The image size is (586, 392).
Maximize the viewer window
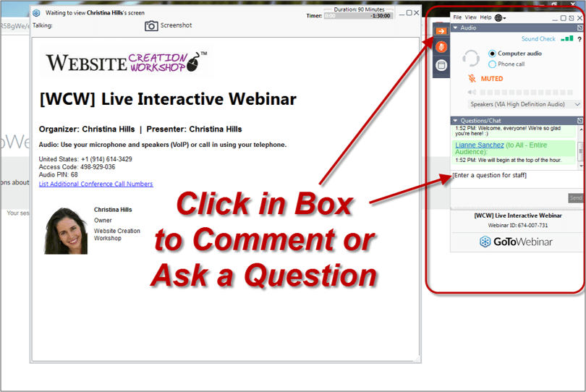coord(409,13)
